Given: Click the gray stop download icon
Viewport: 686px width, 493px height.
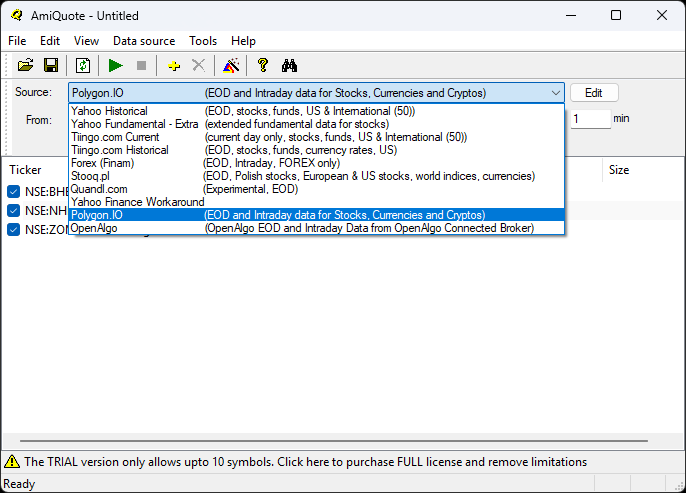Looking at the screenshot, I should tap(141, 66).
